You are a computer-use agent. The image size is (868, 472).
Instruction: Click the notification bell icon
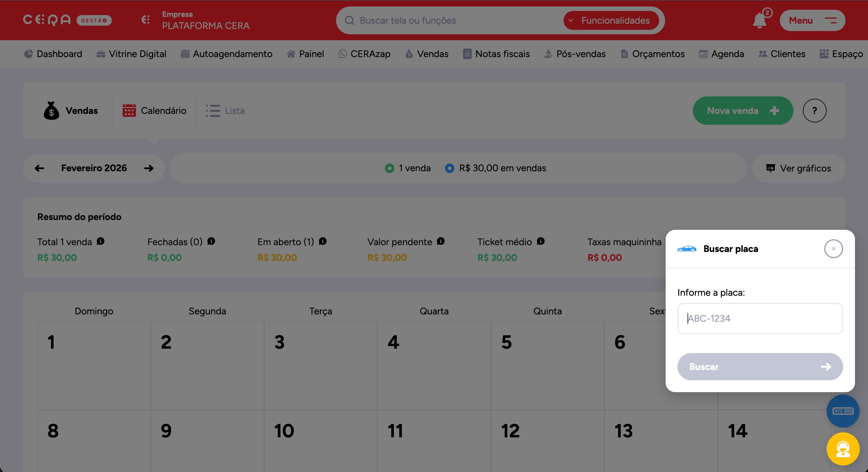point(759,20)
